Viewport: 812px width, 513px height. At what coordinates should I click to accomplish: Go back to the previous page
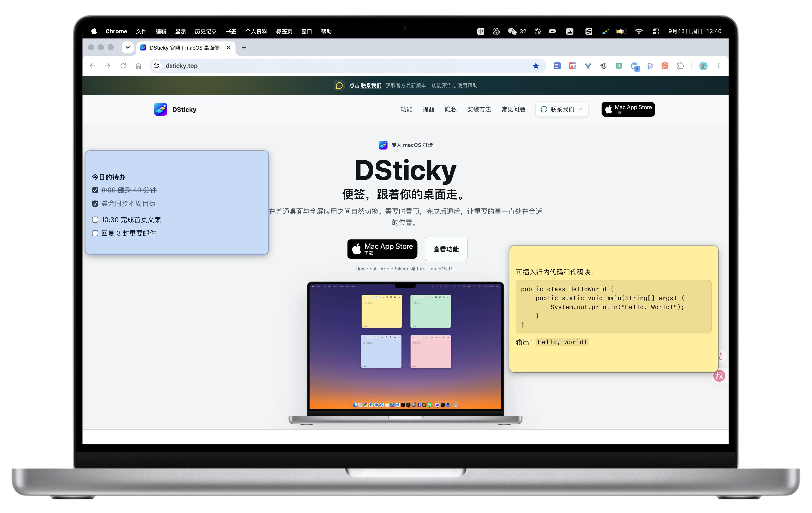[x=92, y=66]
